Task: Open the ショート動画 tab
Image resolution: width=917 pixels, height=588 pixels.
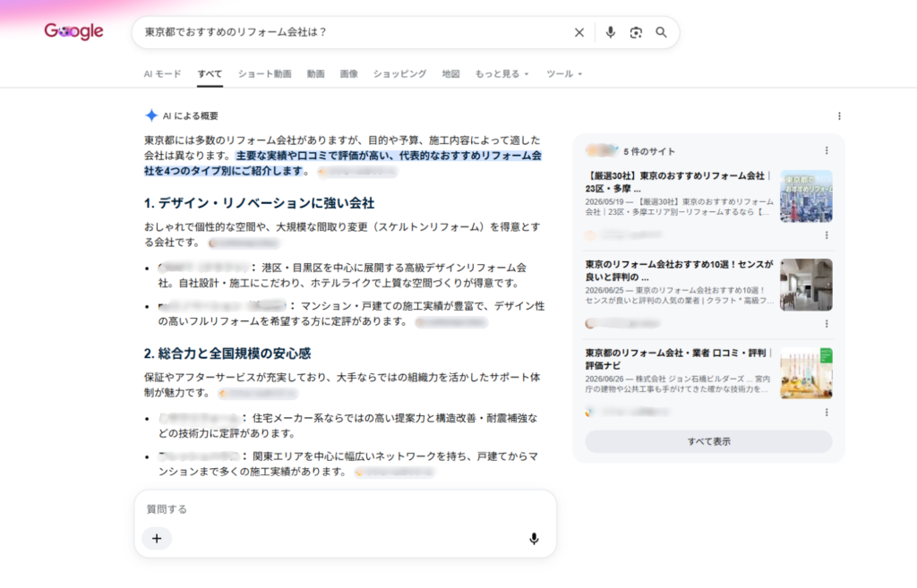Action: point(264,73)
